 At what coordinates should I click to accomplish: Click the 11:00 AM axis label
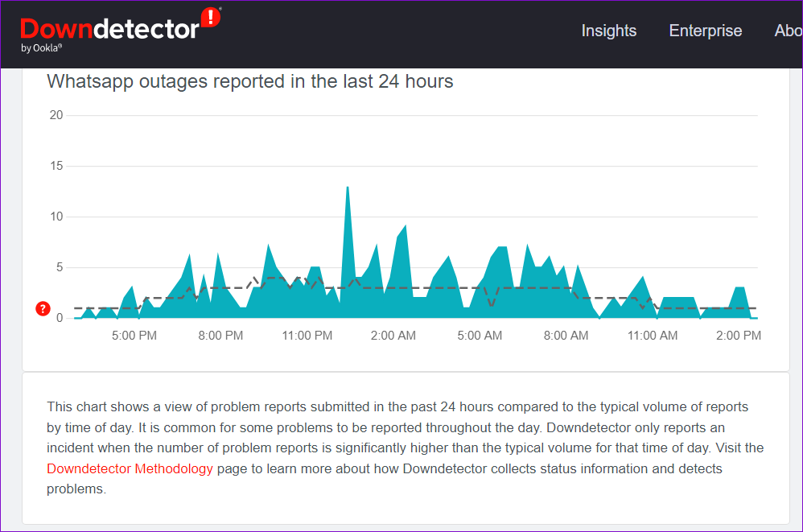click(653, 336)
